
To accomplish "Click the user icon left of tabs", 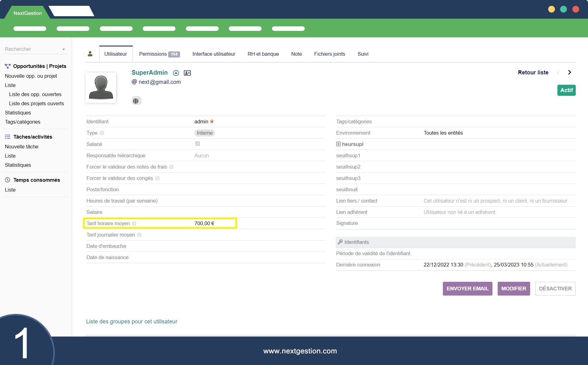I will click(90, 54).
